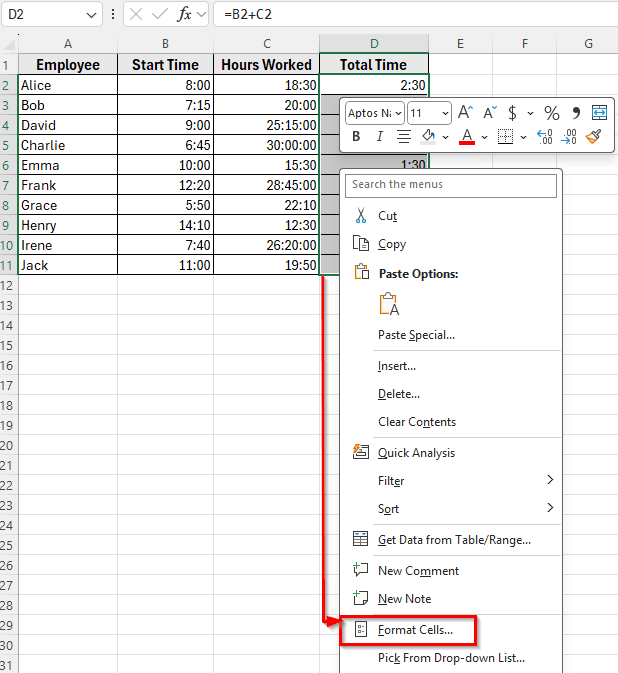This screenshot has width=618, height=673.
Task: Toggle Bold in the mini toolbar
Action: 355,136
